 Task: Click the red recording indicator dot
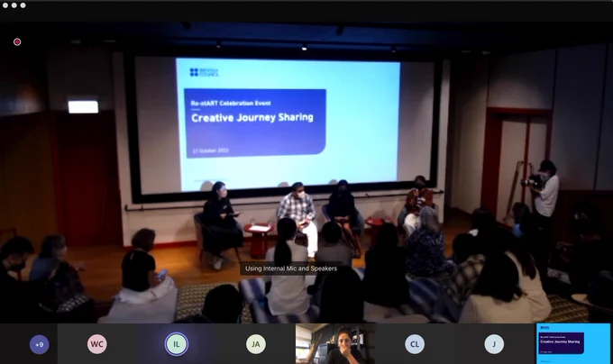[17, 41]
